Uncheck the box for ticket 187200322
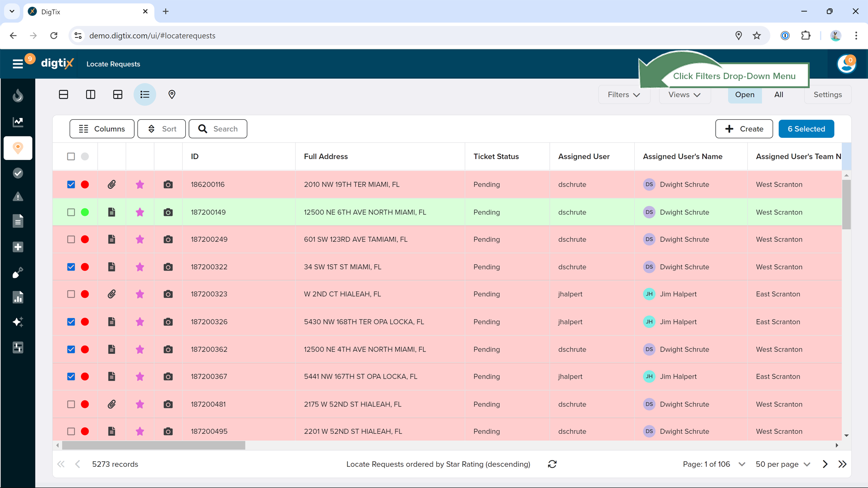This screenshot has height=488, width=868. click(x=71, y=267)
